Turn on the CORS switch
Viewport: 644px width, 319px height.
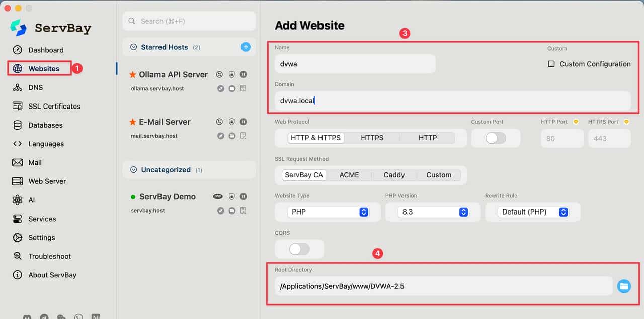click(299, 249)
